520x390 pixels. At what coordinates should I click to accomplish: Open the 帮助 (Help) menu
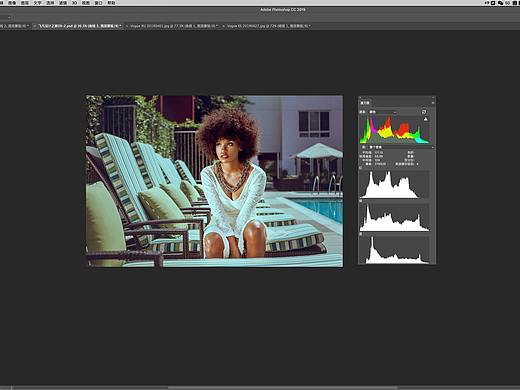[x=111, y=3]
